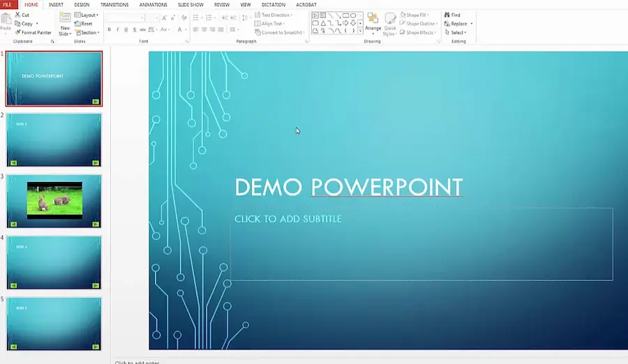This screenshot has height=364, width=628.
Task: Open the Section dropdown menu
Action: coord(87,33)
